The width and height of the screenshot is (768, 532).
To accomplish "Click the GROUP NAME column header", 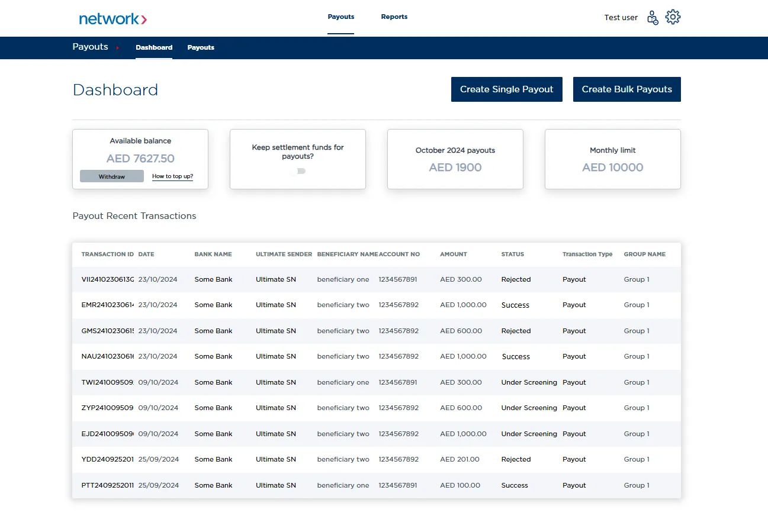I will click(x=645, y=254).
